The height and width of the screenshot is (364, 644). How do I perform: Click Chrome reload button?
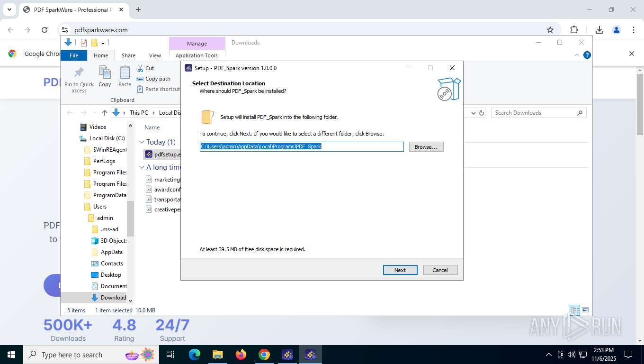pos(45,30)
